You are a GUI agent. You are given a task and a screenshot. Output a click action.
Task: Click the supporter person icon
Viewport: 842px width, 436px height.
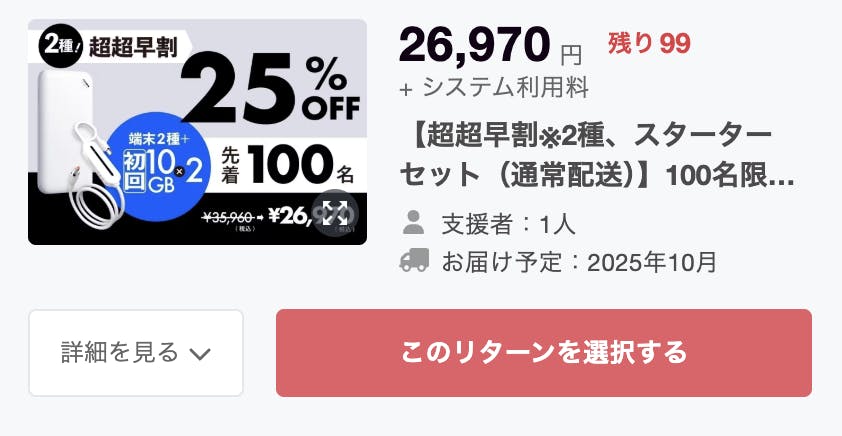(x=413, y=223)
